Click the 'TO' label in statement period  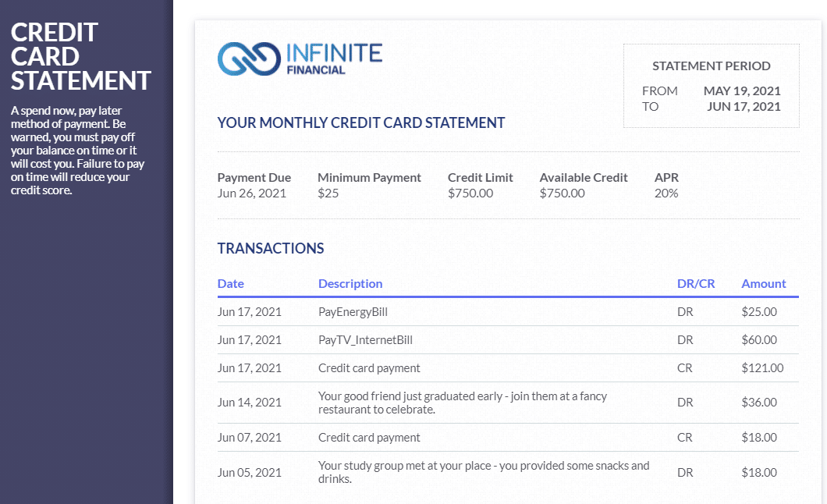pos(650,106)
